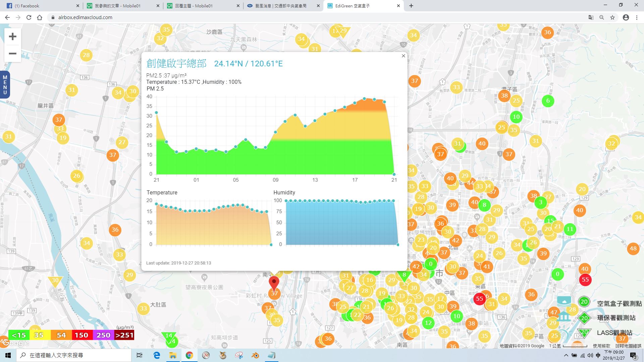Reload the current page
The width and height of the screenshot is (644, 362).
29,17
